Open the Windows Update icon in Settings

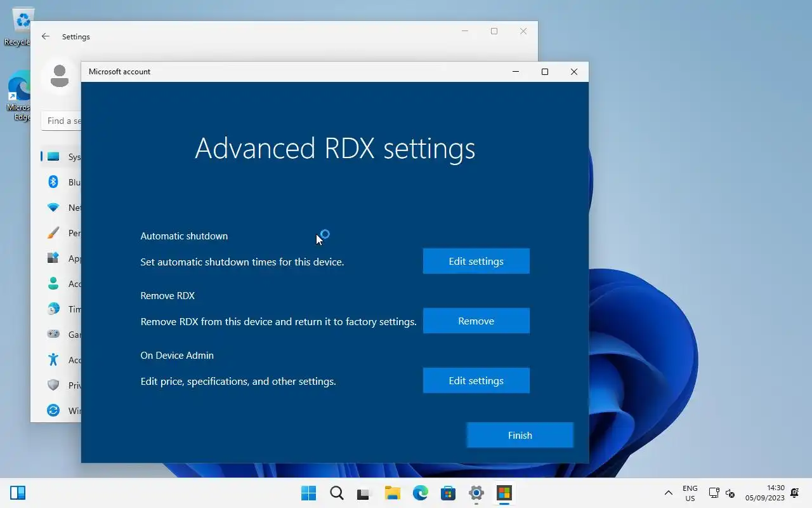[54, 411]
